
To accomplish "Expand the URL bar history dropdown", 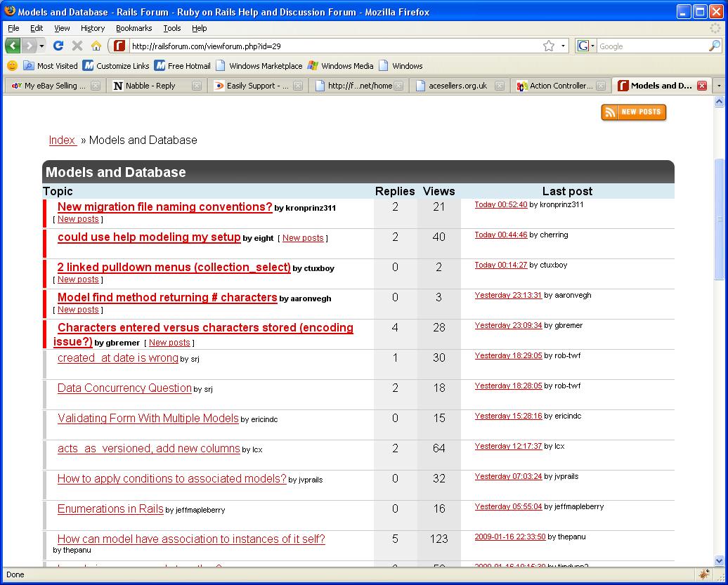I will 564,46.
